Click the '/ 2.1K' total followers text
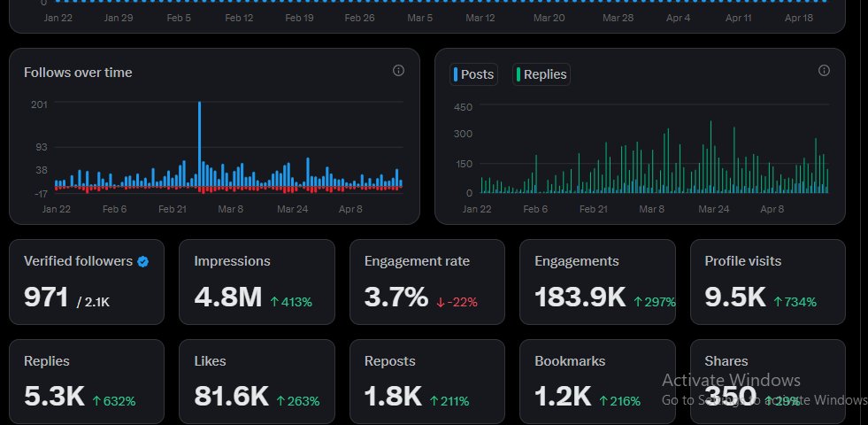 [93, 302]
